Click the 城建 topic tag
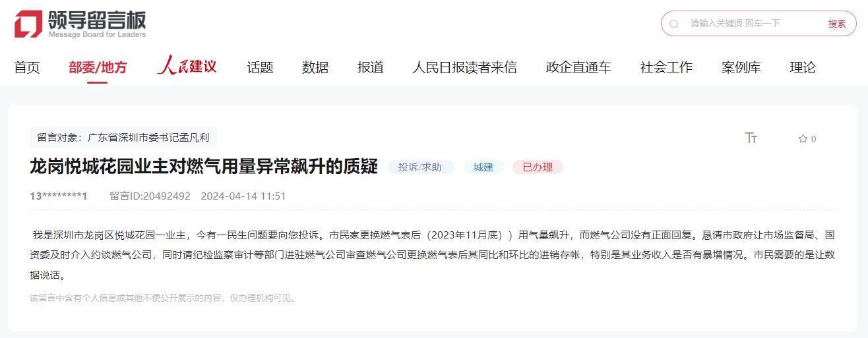The image size is (868, 338). click(x=483, y=167)
